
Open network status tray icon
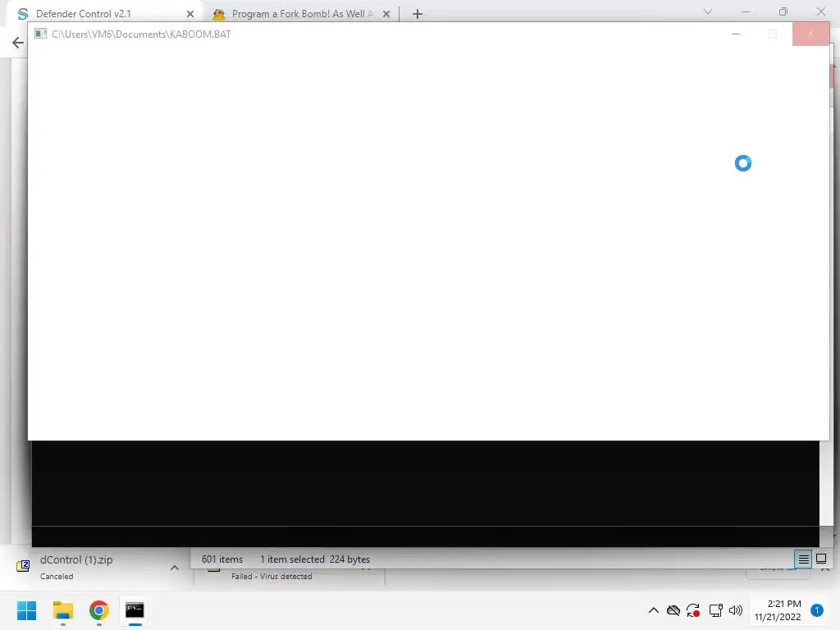tap(715, 610)
